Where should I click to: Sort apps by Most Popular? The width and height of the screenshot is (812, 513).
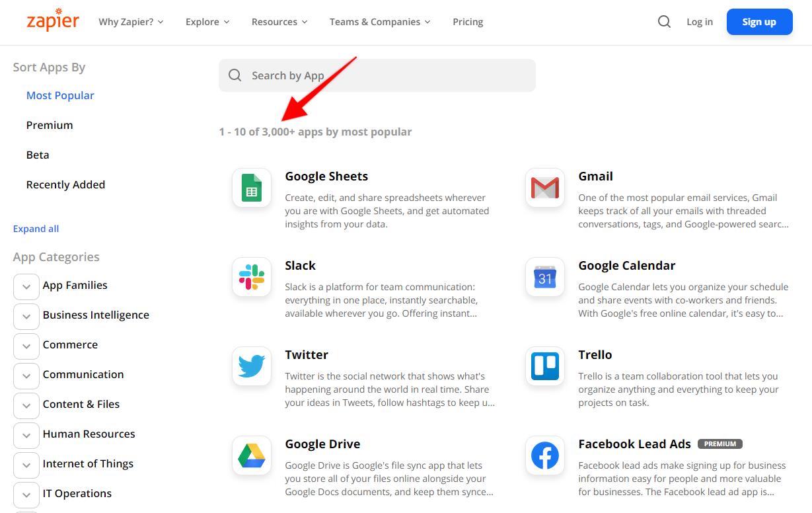60,95
